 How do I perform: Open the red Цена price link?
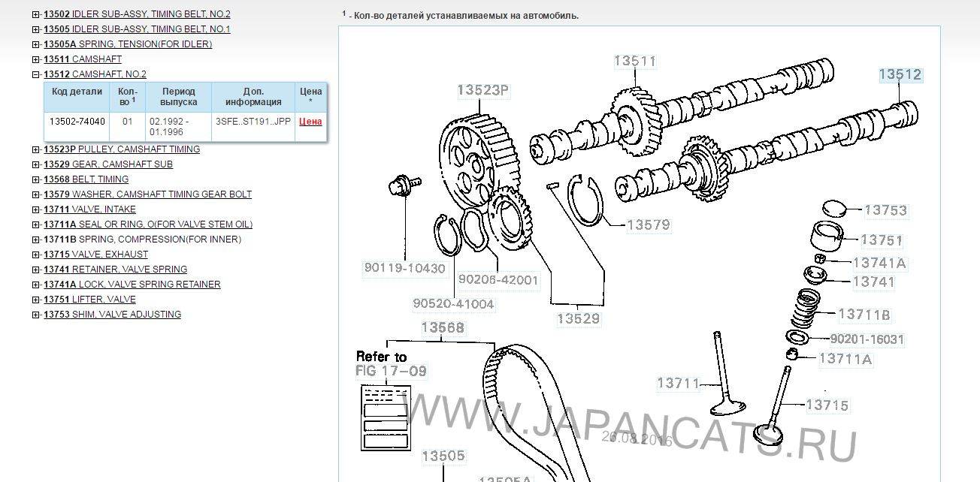(x=310, y=122)
